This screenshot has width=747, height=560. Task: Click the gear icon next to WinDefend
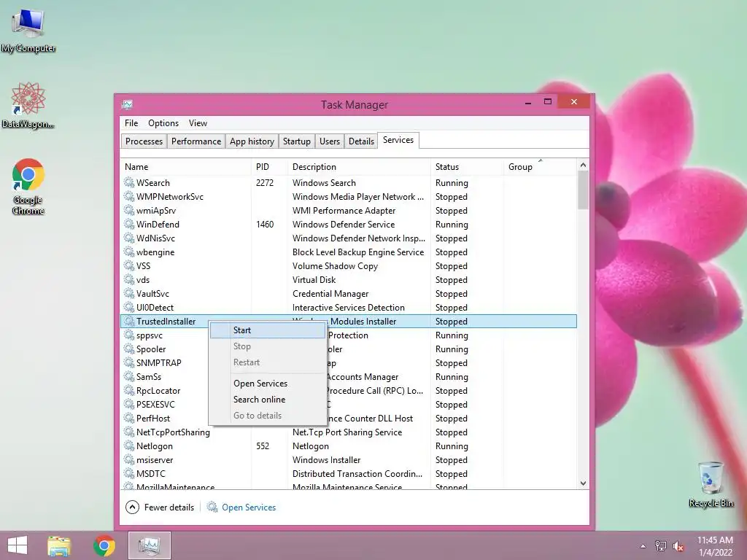coord(129,224)
